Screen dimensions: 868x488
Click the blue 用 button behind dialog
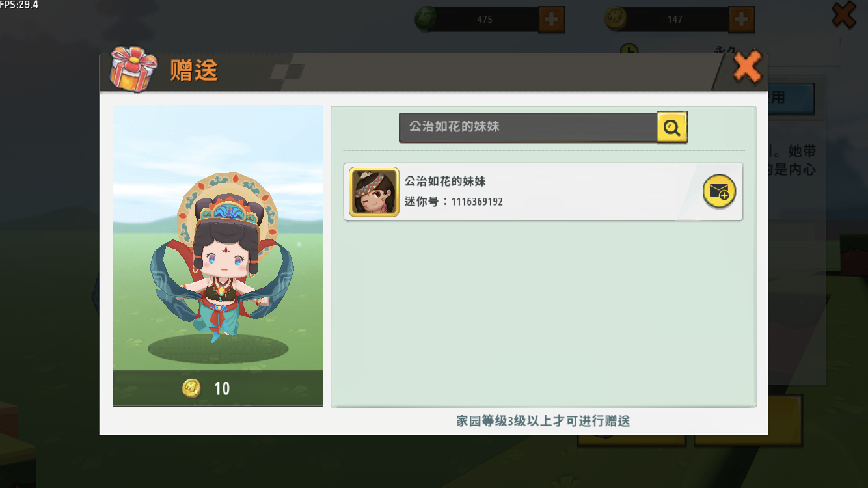791,98
